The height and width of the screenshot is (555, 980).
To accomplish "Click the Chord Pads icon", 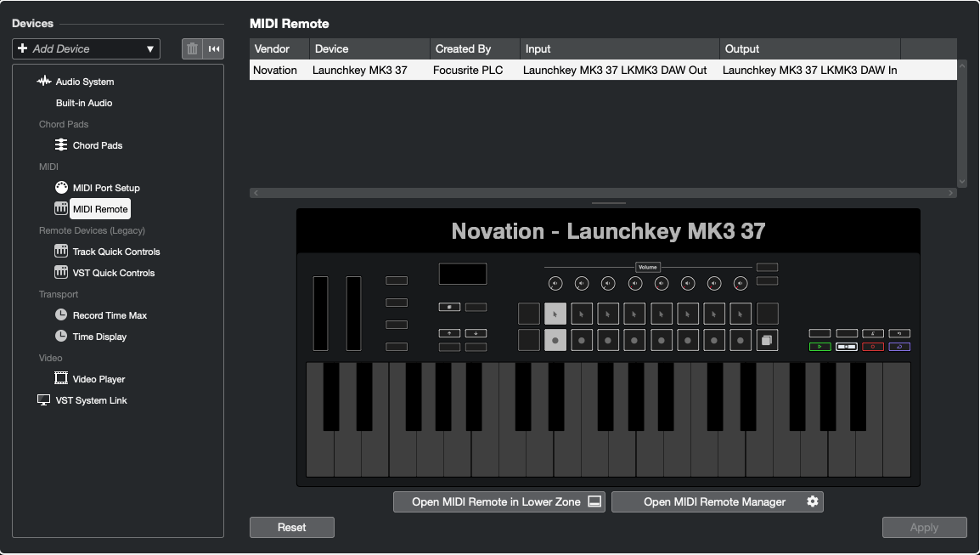I will tap(61, 144).
